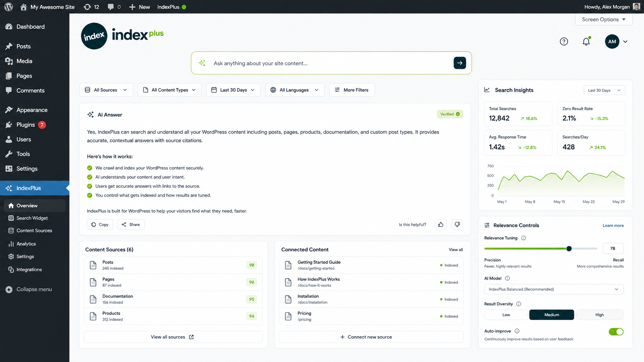Open the notifications bell
This screenshot has width=644, height=362.
point(586,42)
